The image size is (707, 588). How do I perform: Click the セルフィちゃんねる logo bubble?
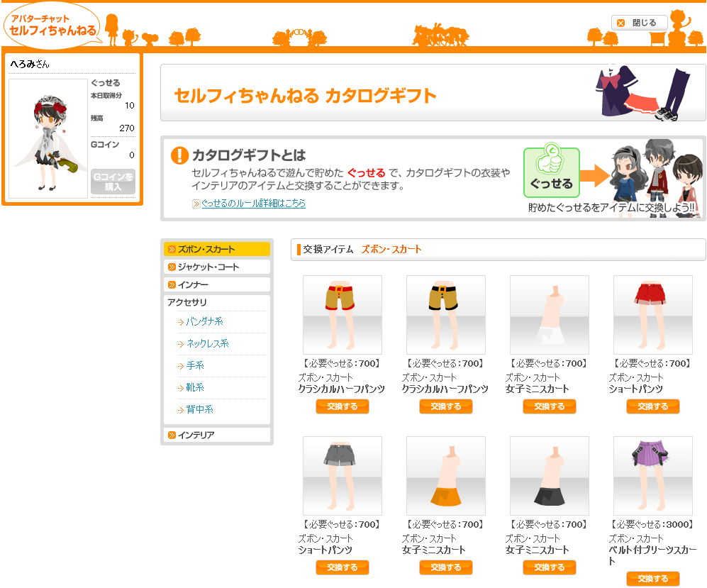[53, 26]
